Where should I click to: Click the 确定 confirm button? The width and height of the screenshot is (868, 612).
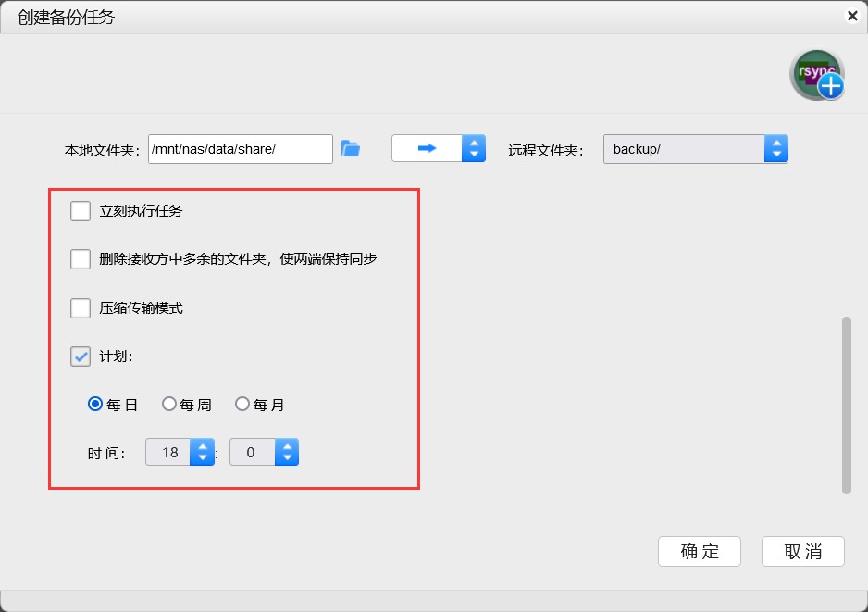[x=699, y=551]
